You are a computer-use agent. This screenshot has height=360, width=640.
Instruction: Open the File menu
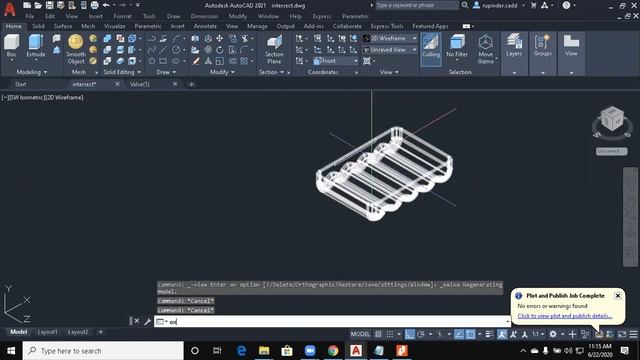coord(30,16)
